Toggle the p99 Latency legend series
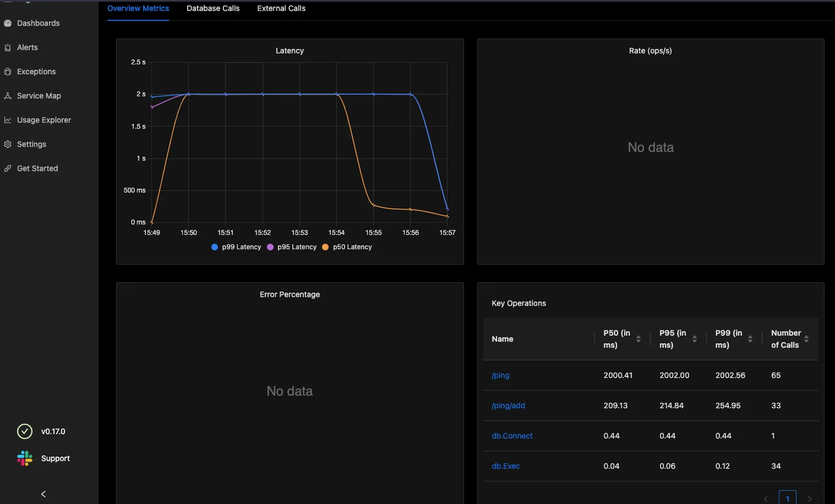The image size is (835, 504). (236, 247)
